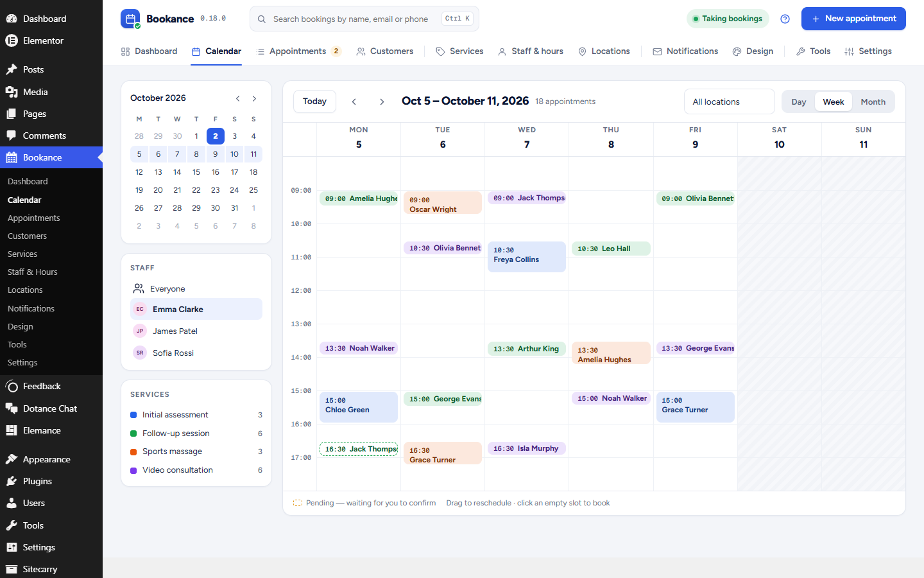Open the All locations dropdown

[x=730, y=101]
